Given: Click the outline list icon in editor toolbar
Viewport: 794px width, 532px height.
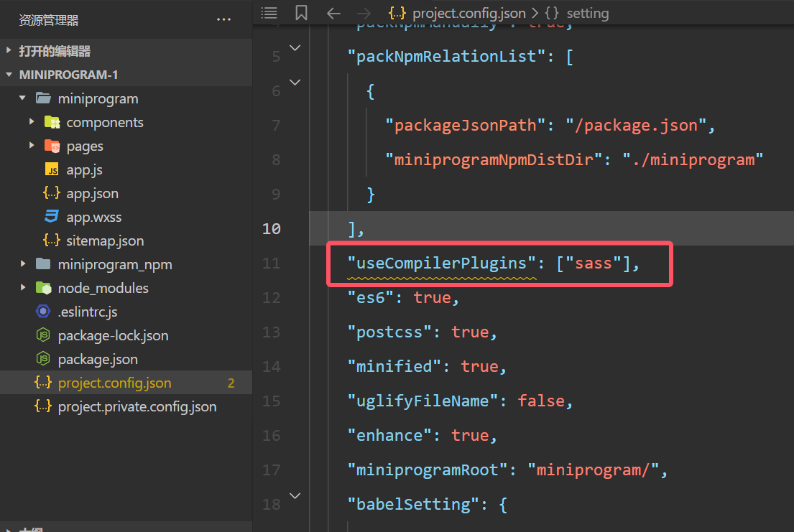Looking at the screenshot, I should pyautogui.click(x=269, y=13).
